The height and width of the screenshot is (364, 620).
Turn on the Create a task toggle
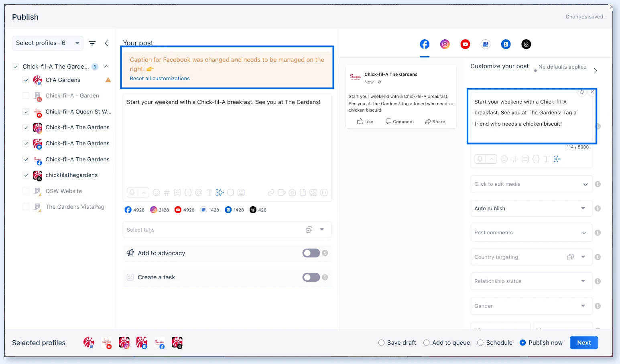click(311, 277)
